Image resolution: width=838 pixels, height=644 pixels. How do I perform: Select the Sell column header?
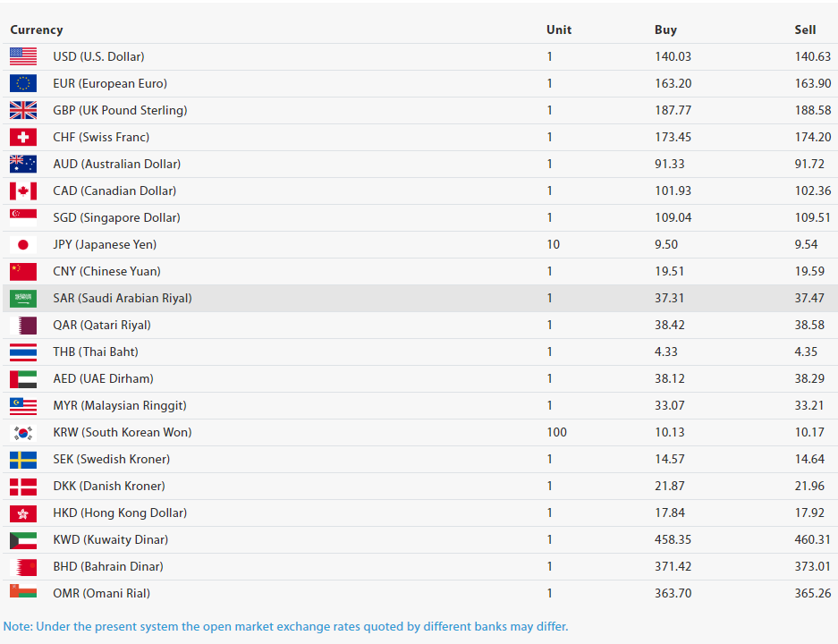point(805,30)
